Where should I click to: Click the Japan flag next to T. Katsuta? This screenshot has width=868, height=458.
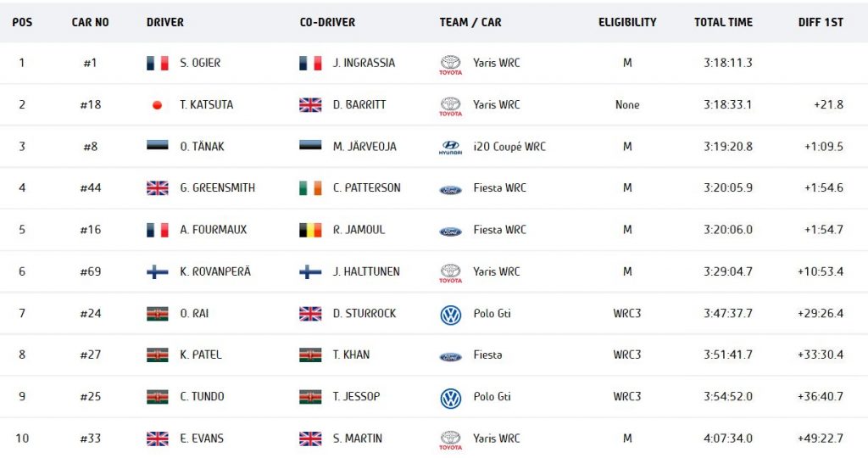[157, 104]
